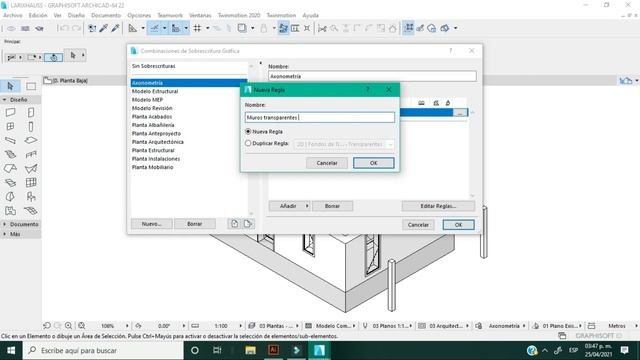This screenshot has height=360, width=640.
Task: Click OK in Combinaciones de Sobrescritura dialog
Action: tap(458, 224)
